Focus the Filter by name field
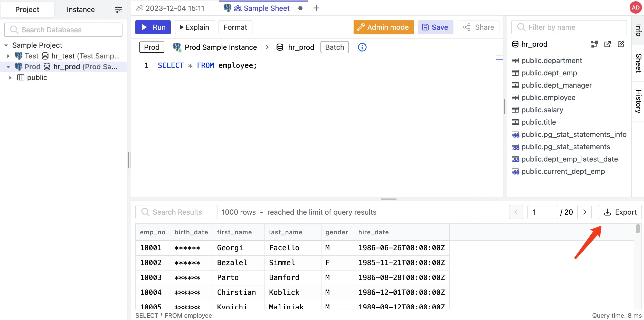 (x=569, y=27)
